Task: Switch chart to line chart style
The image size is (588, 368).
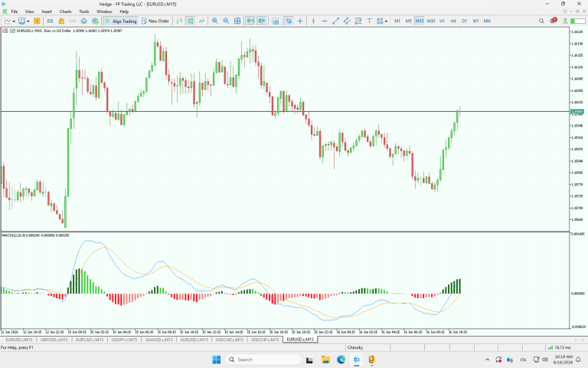Action: coord(202,21)
